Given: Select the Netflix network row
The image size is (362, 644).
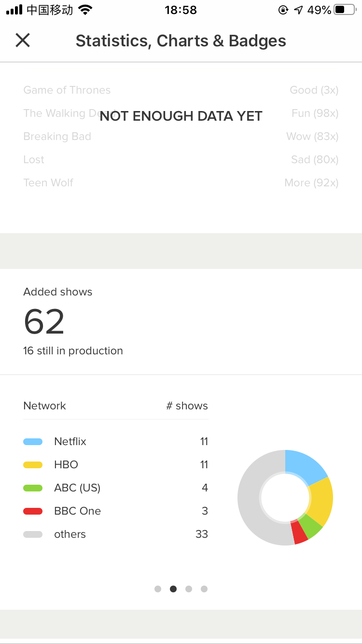Looking at the screenshot, I should 116,442.
